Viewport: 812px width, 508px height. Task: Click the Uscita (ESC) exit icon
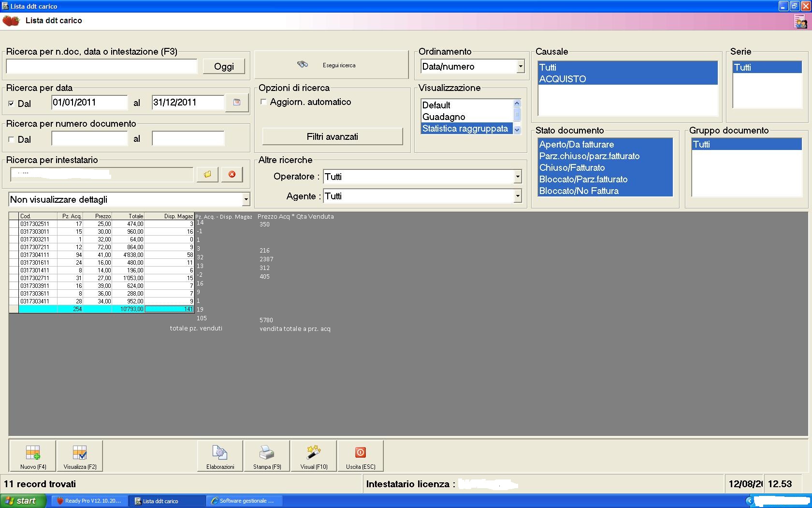pyautogui.click(x=361, y=455)
